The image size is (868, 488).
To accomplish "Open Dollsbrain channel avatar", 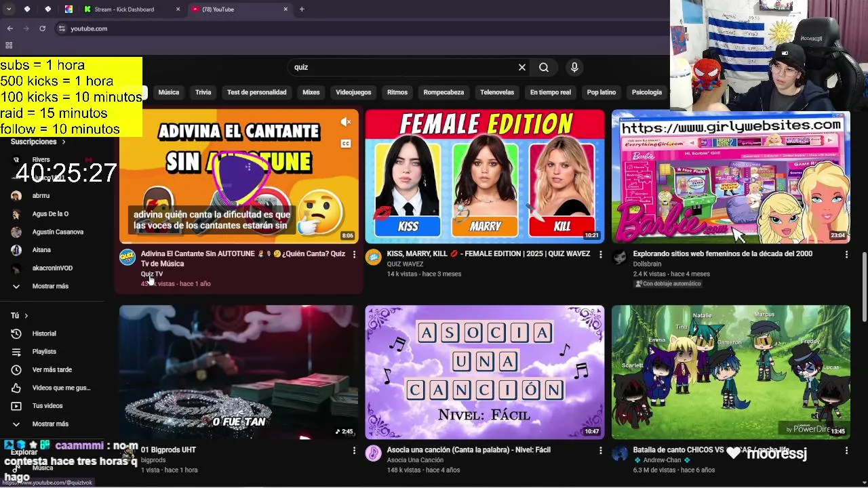I will pyautogui.click(x=620, y=258).
